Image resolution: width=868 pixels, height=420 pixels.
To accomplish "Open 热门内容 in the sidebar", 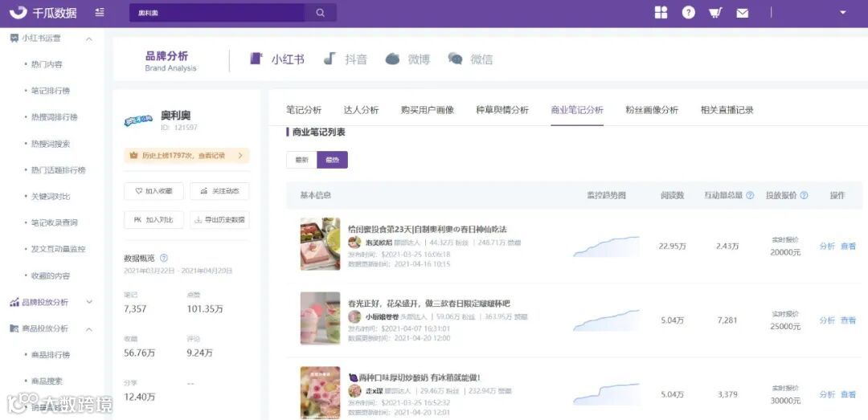I will 47,64.
